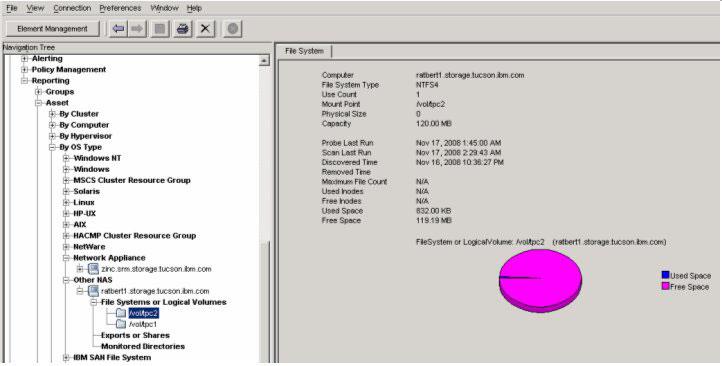Expand the zinc.srm.storage.tucson.ibm.com node
The height and width of the screenshot is (366, 722).
pos(80,269)
